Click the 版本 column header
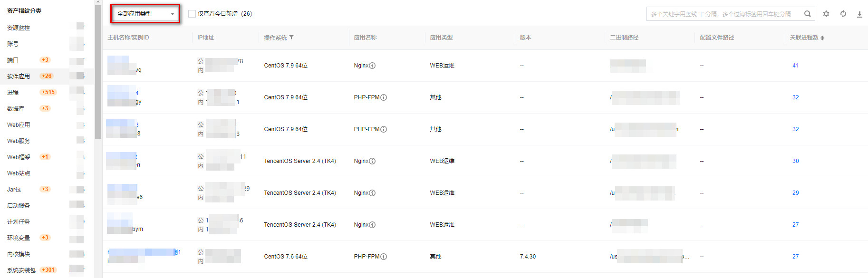 tap(525, 38)
